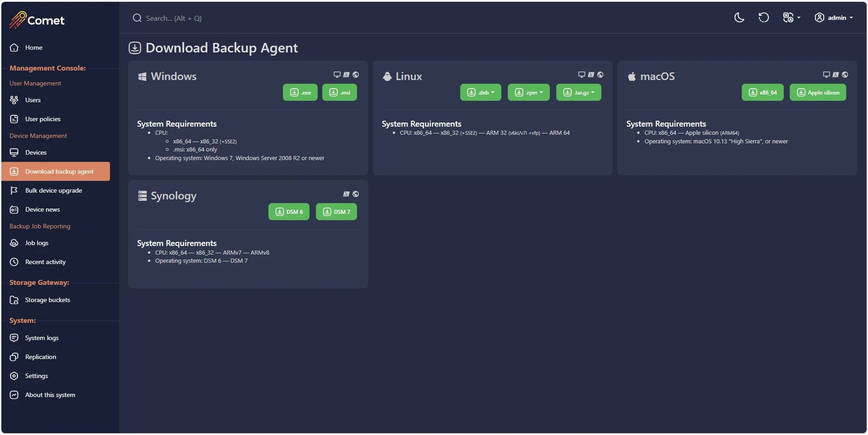
Task: Click the Storage buckets sidebar icon
Action: [x=14, y=300]
